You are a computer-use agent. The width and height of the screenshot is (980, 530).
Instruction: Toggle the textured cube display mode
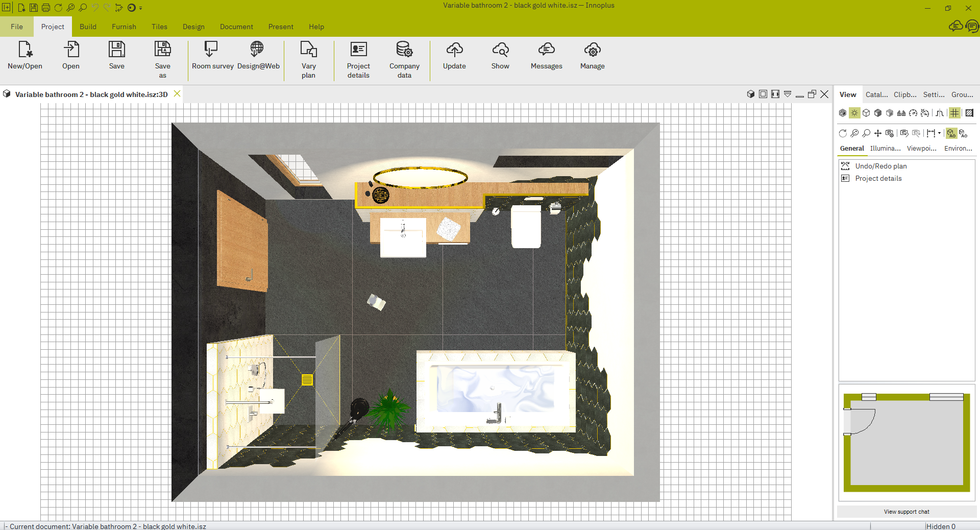pyautogui.click(x=878, y=113)
